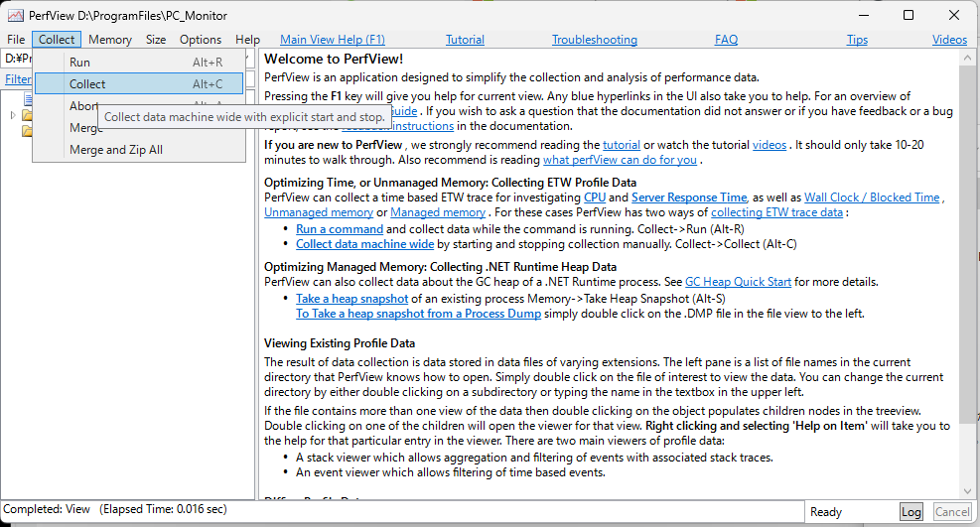Open the Managed memory link
The width and height of the screenshot is (980, 527).
[x=438, y=212]
